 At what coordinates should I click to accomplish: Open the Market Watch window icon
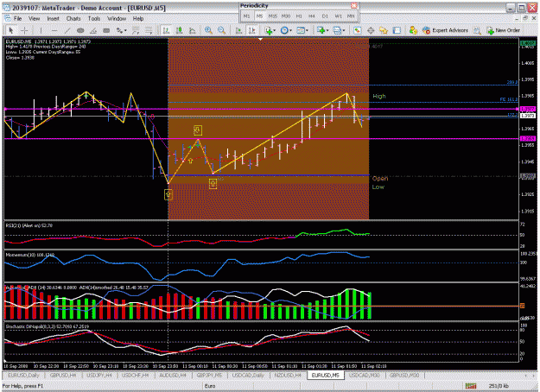[x=358, y=30]
